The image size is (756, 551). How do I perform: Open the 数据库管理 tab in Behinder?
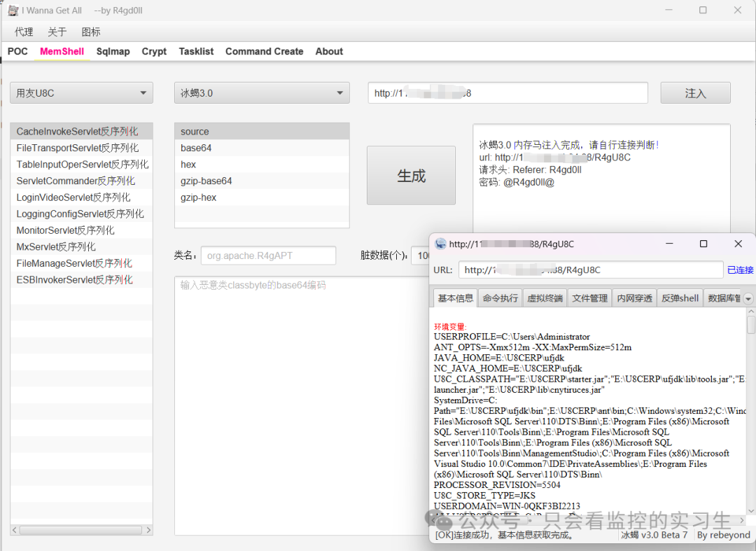click(x=724, y=298)
